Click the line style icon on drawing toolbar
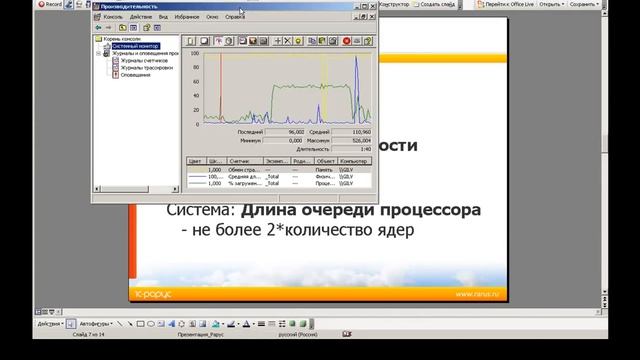 (262, 324)
